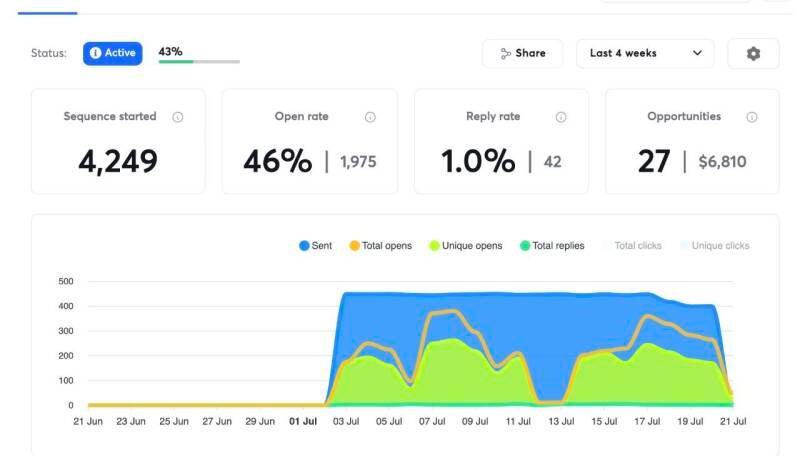Toggle Unique opens series in legend
Viewport: 800px width, 456px height.
point(465,246)
